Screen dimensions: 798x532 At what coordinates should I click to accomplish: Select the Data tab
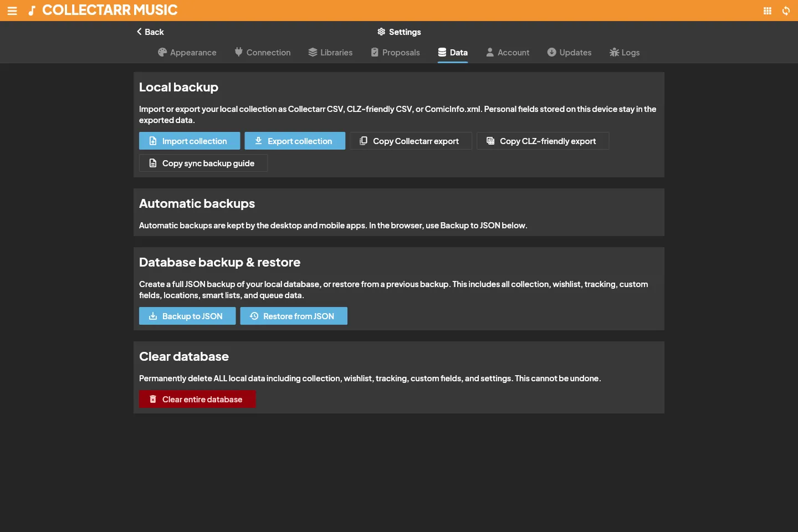[x=453, y=52]
